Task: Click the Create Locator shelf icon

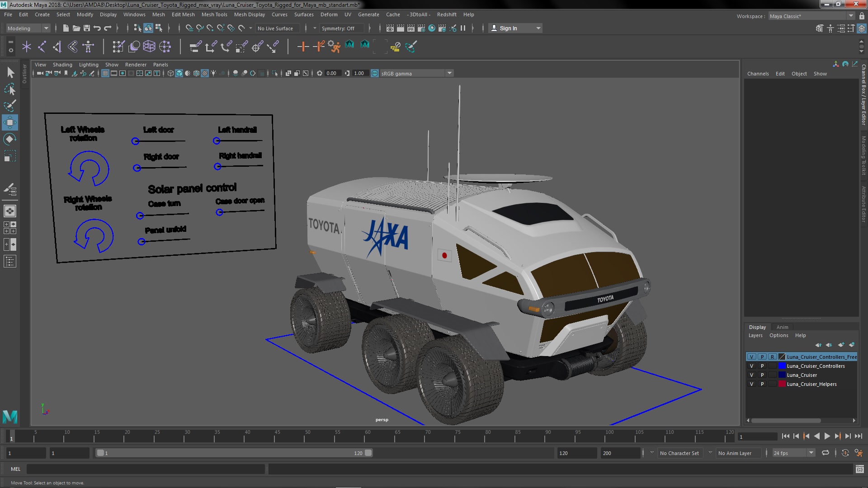Action: (x=27, y=47)
